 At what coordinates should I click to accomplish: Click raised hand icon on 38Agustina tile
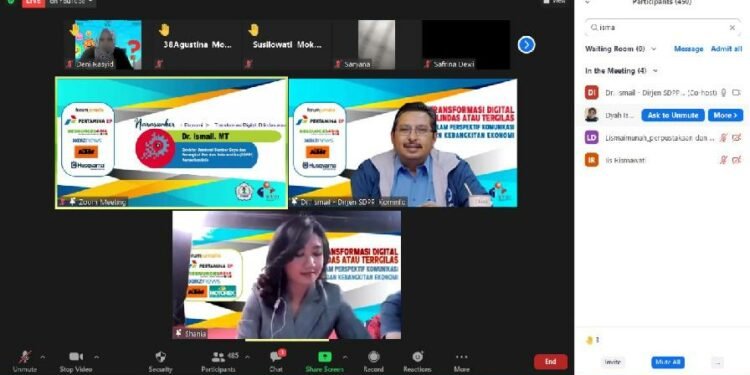(164, 30)
